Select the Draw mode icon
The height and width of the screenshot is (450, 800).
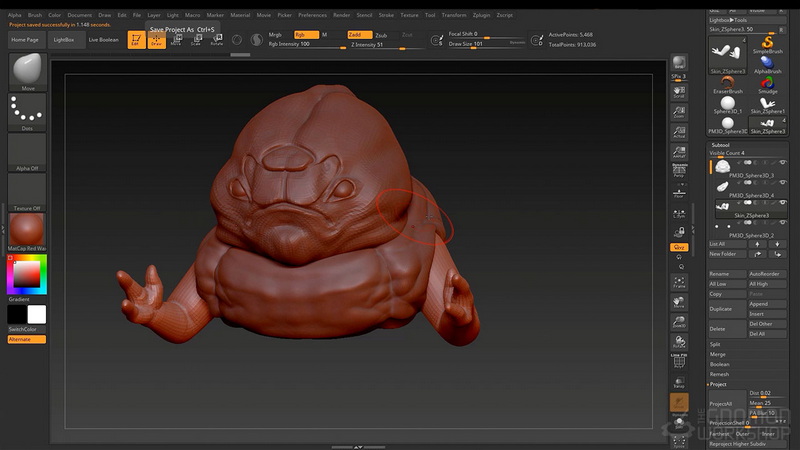(x=157, y=40)
